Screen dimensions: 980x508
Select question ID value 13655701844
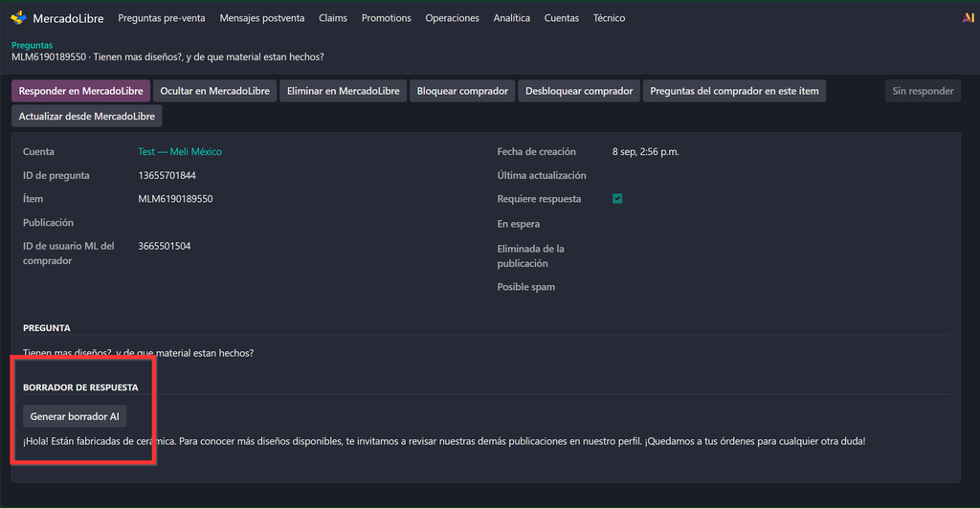tap(167, 175)
